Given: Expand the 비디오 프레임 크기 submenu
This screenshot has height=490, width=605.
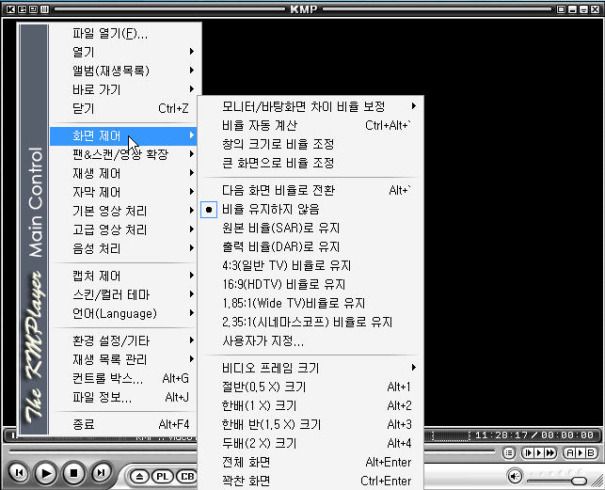Looking at the screenshot, I should 311,368.
